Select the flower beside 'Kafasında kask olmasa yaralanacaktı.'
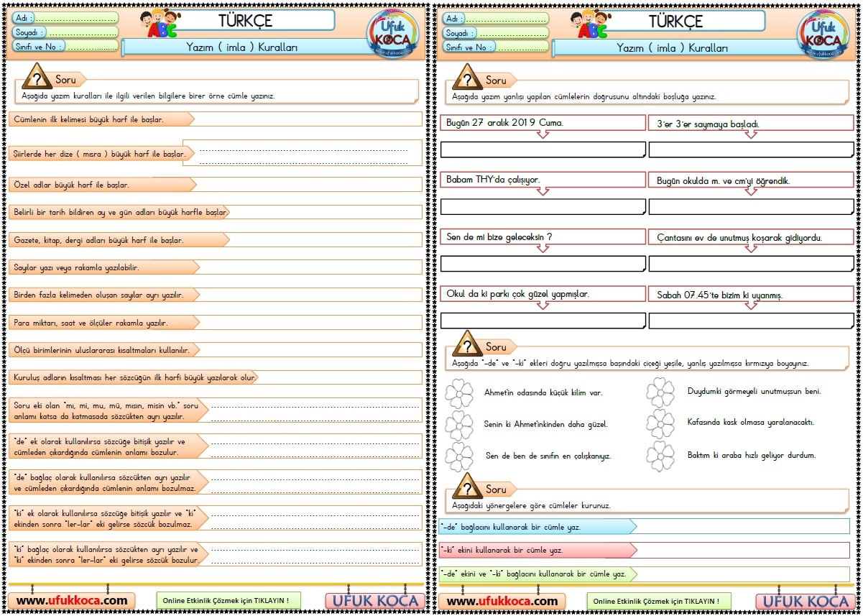Screen dimensions: 863x616 pyautogui.click(x=660, y=424)
